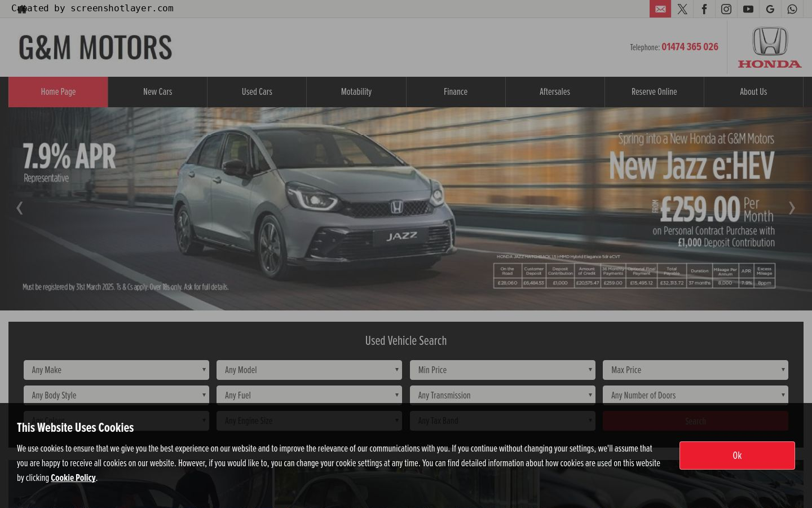Click the Used Vehicle Search heading

tap(406, 341)
